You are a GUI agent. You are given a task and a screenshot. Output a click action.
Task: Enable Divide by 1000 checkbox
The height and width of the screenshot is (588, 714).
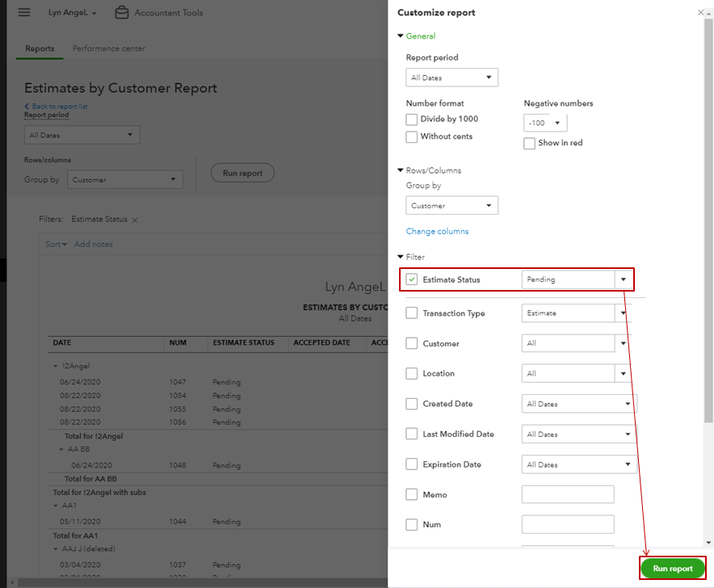[x=411, y=120]
